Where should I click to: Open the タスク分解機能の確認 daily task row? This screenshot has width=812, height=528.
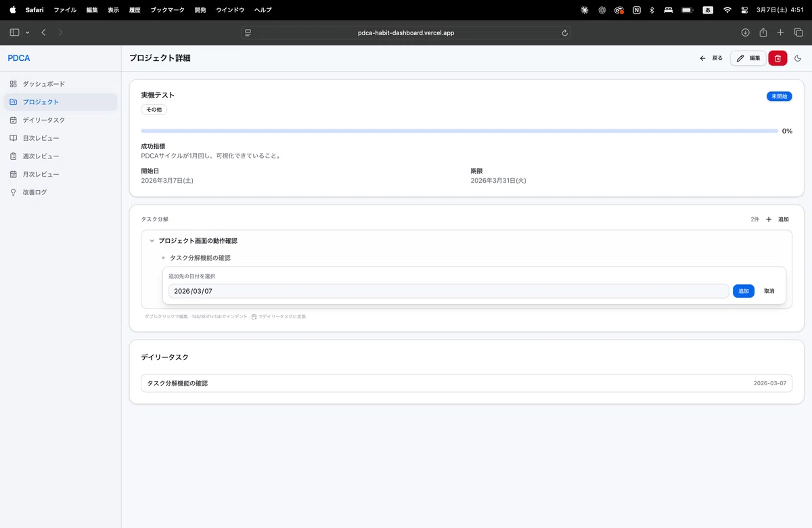tap(466, 383)
